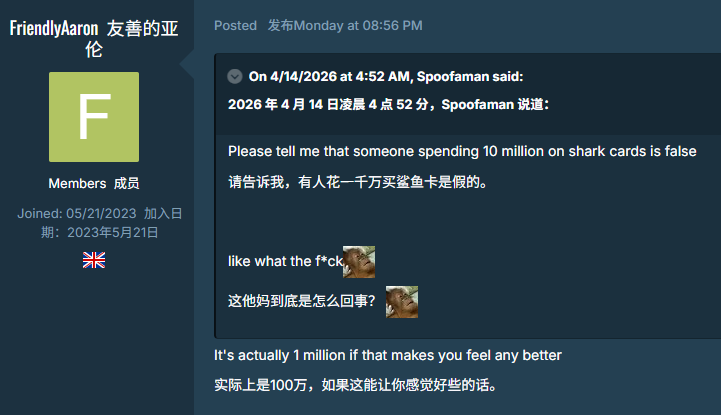Click the United Kingdom flag icon
The height and width of the screenshot is (415, 721).
click(x=94, y=260)
